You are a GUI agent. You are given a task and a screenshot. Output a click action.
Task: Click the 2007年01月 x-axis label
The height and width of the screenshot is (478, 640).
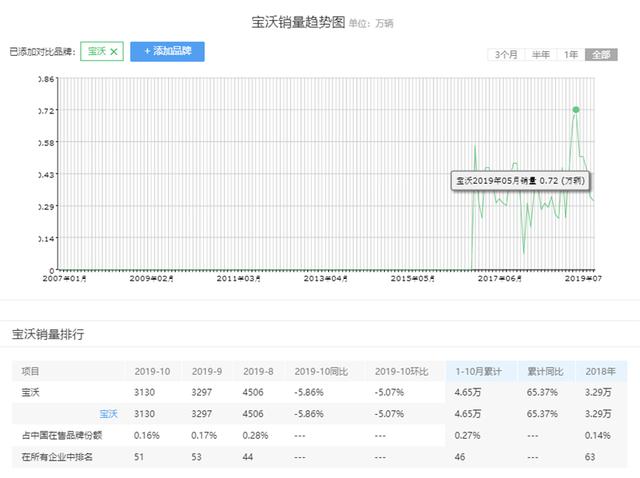click(64, 278)
